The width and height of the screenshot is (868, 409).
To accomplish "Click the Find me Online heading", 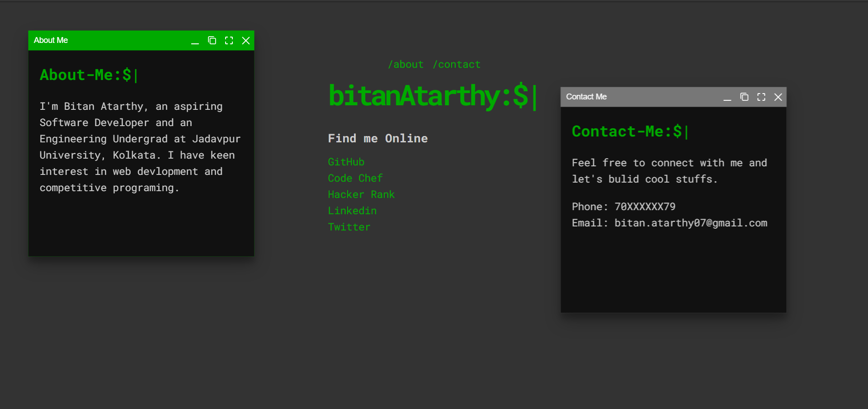I will point(377,138).
